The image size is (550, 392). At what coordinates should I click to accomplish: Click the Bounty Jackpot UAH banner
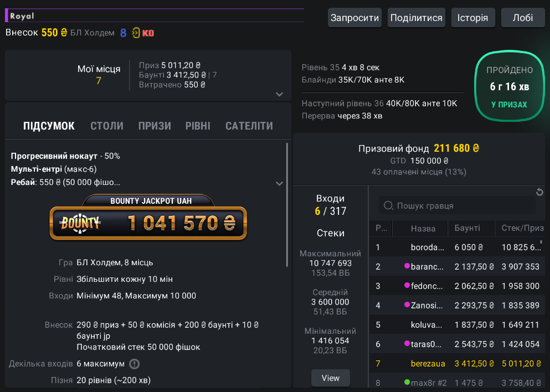coord(148,218)
